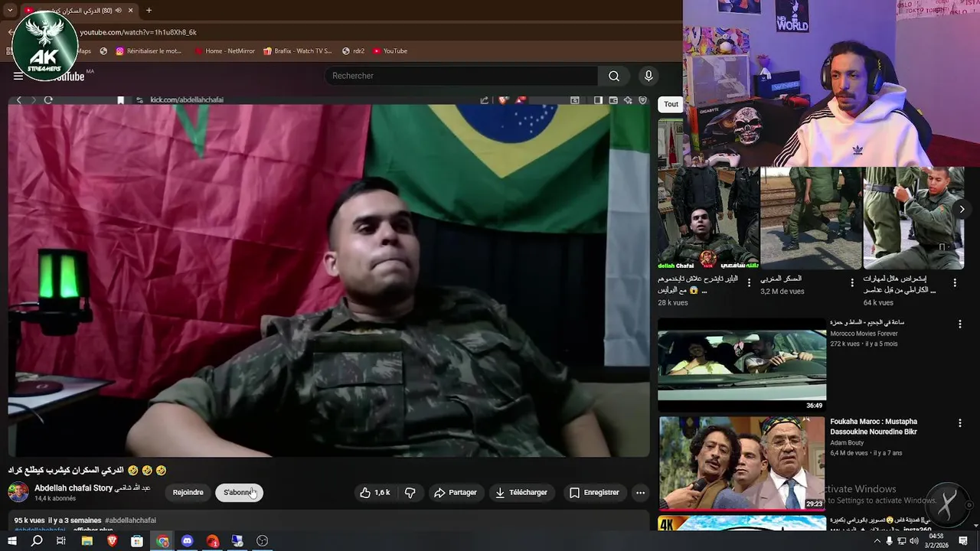Screen dimensions: 980x551
Task: Open the Home - NetMirror bookmark
Action: 224,51
